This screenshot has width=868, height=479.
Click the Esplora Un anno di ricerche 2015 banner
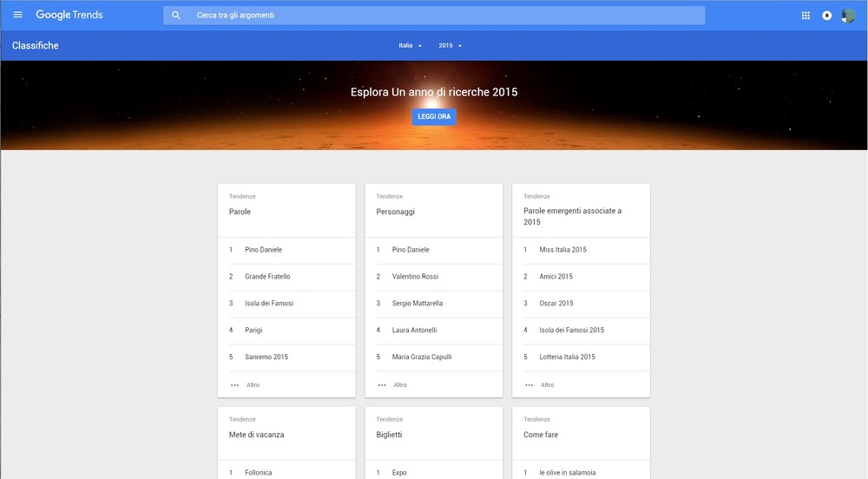coord(434,92)
